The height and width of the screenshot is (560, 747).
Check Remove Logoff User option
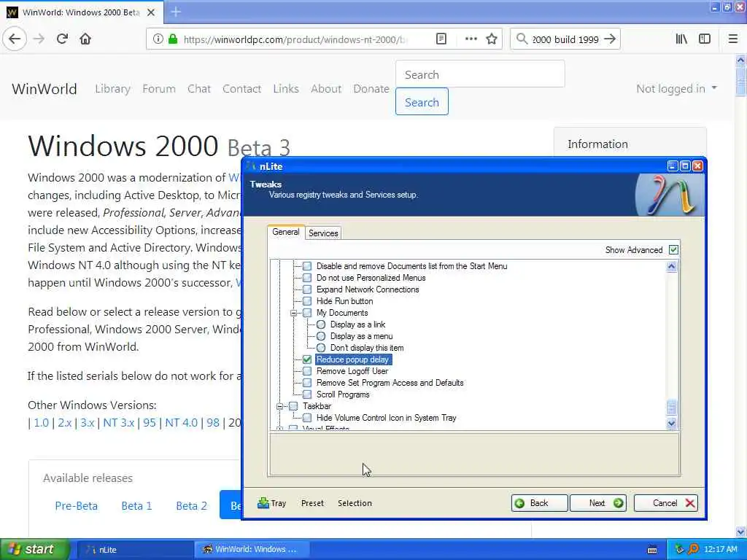307,371
